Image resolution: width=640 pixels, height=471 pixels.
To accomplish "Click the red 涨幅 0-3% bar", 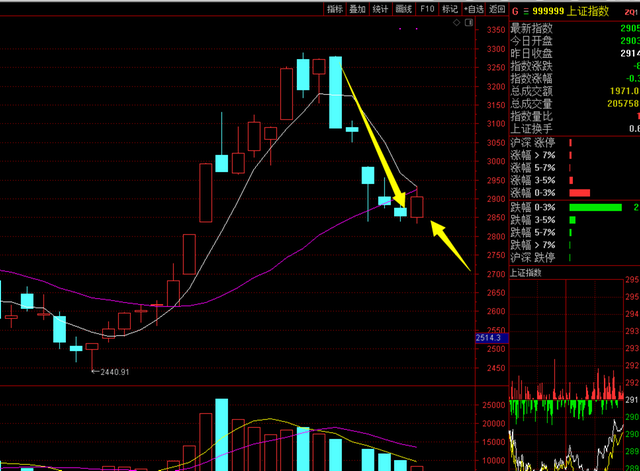I will pos(580,193).
